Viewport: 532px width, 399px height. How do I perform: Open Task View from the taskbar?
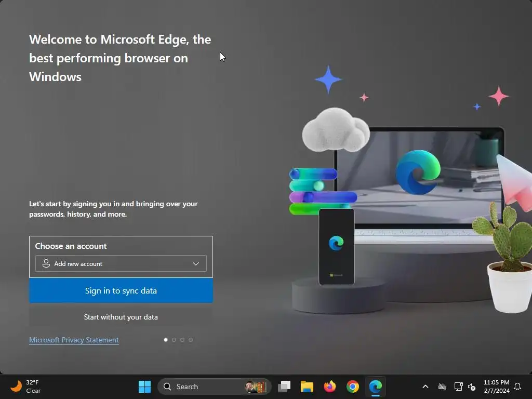point(284,387)
